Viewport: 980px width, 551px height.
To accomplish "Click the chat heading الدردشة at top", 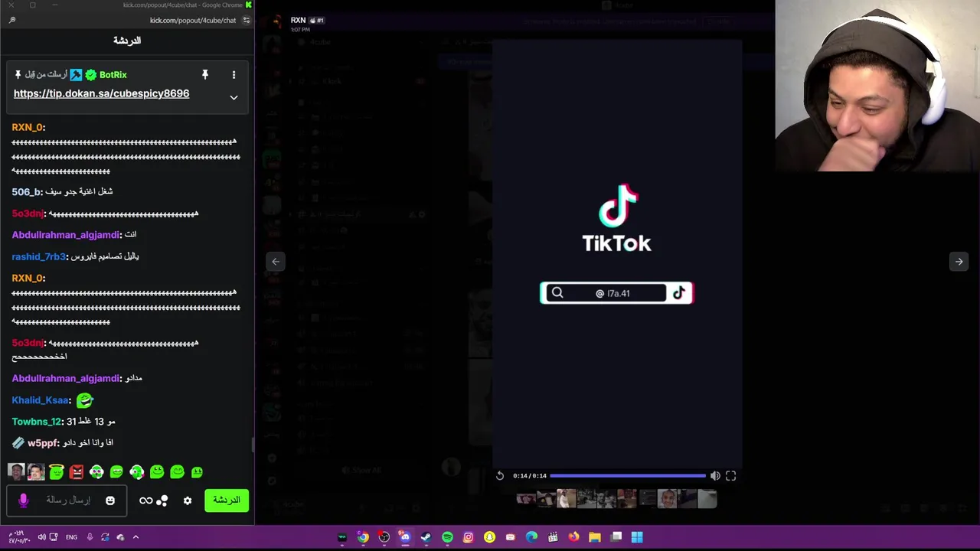I will click(x=127, y=41).
